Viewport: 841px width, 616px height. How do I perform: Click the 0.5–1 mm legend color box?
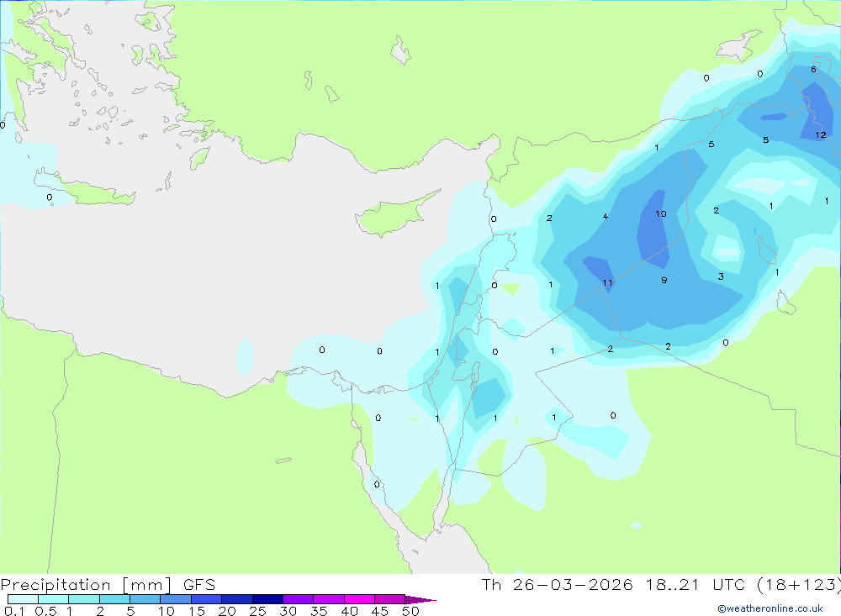[x=54, y=599]
